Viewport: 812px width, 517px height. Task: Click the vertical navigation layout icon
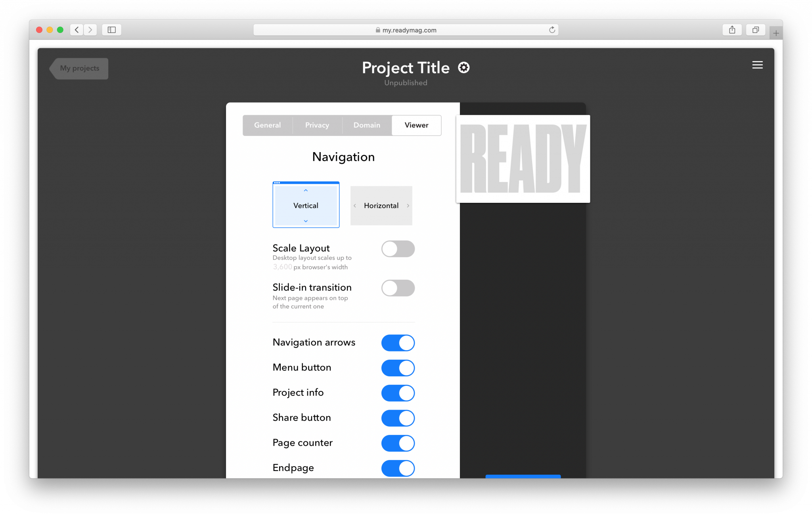point(305,205)
